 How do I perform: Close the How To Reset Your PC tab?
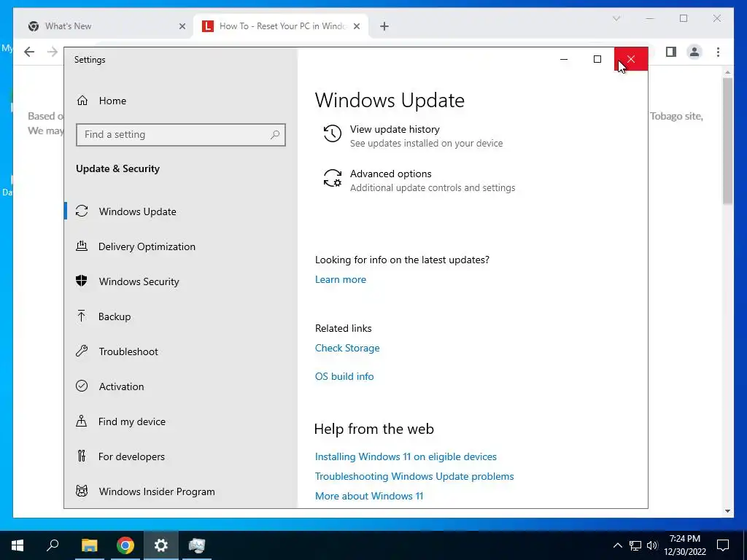point(357,27)
